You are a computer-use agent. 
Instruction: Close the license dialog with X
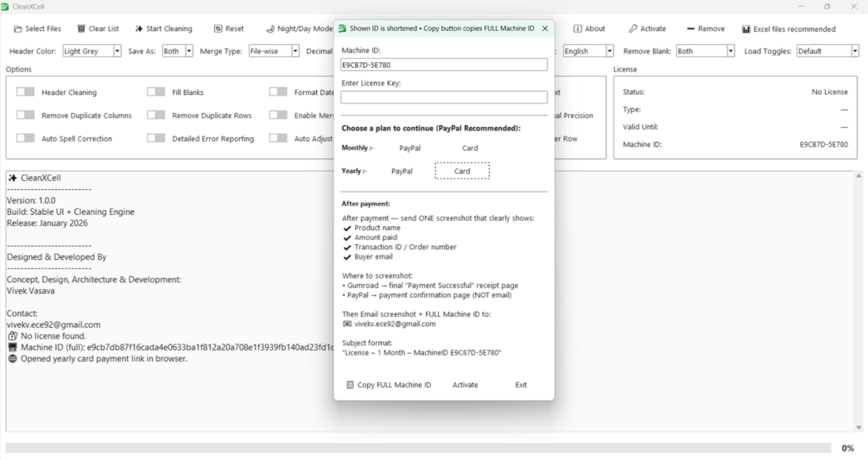click(x=545, y=28)
